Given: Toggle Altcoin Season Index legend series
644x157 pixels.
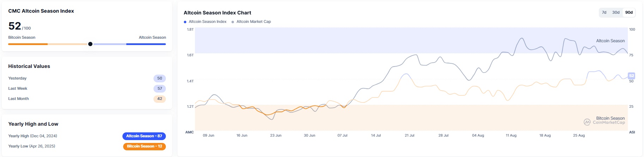Looking at the screenshot, I should (x=205, y=22).
